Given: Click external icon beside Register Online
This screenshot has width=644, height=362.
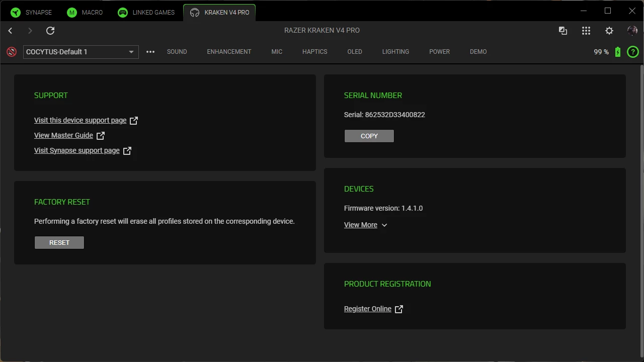Looking at the screenshot, I should [399, 309].
